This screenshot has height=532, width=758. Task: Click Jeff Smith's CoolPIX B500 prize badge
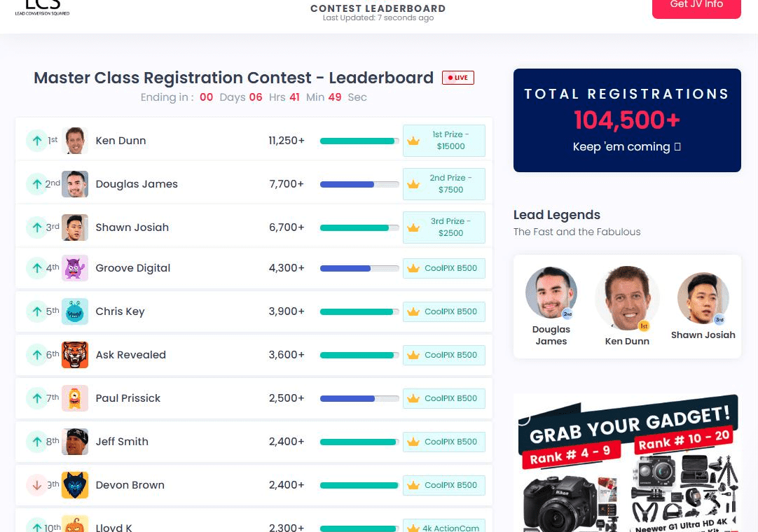pyautogui.click(x=444, y=442)
